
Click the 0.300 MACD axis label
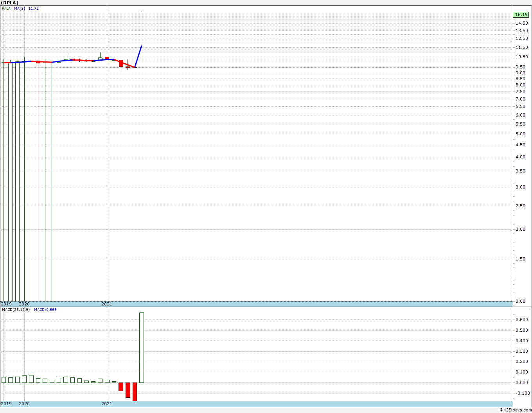(521, 351)
